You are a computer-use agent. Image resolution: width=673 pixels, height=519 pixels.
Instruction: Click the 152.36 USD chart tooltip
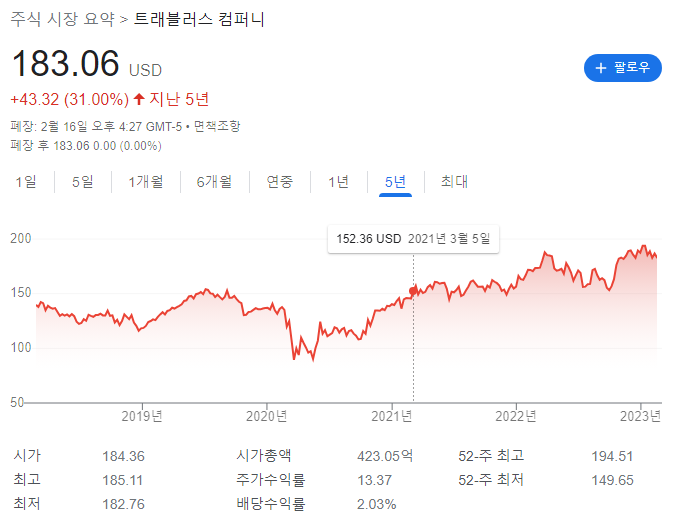(413, 239)
